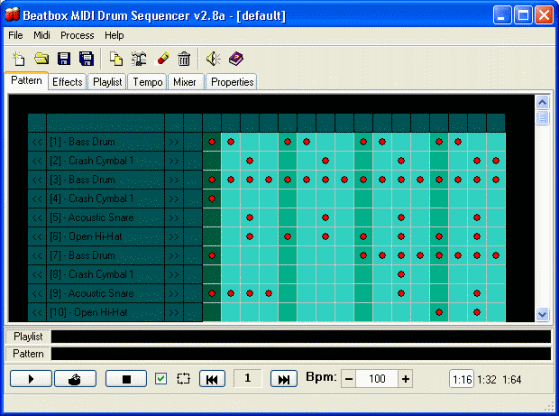Switch to the Mixer tab
Screen dimensions: 559x416
[185, 82]
